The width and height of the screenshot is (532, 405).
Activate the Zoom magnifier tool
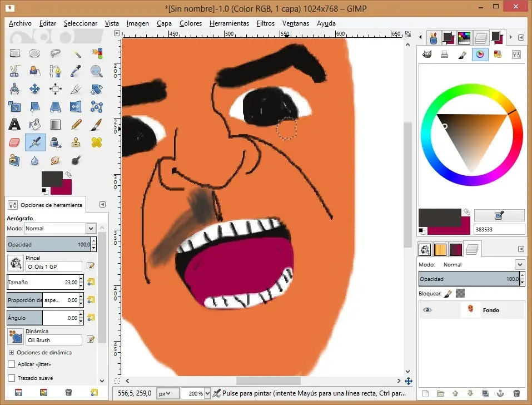pyautogui.click(x=97, y=71)
